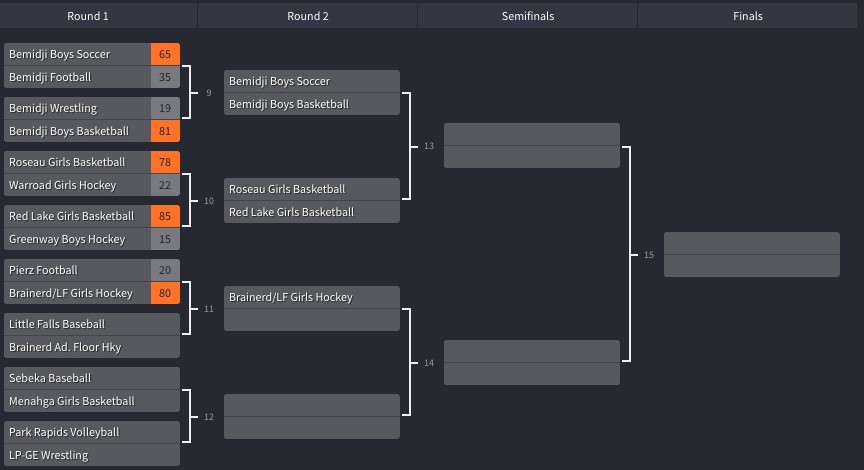
Task: Click Bemidji Boys Basketball's score of 81
Action: [165, 131]
